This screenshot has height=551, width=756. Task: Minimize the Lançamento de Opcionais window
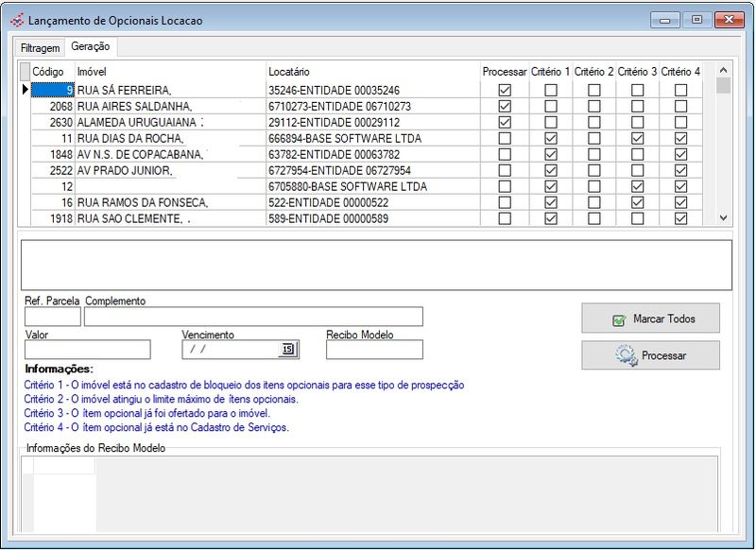point(665,20)
